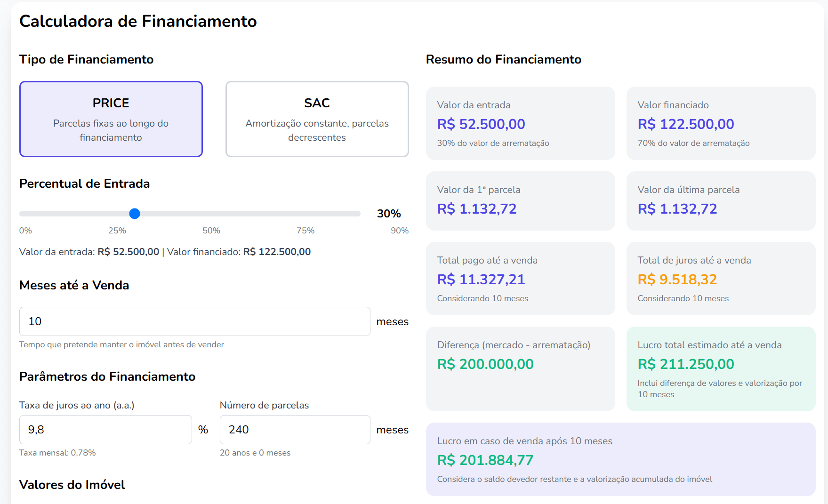Screen dimensions: 828x504
Task: Click the orange Total de juros value
Action: tap(677, 280)
